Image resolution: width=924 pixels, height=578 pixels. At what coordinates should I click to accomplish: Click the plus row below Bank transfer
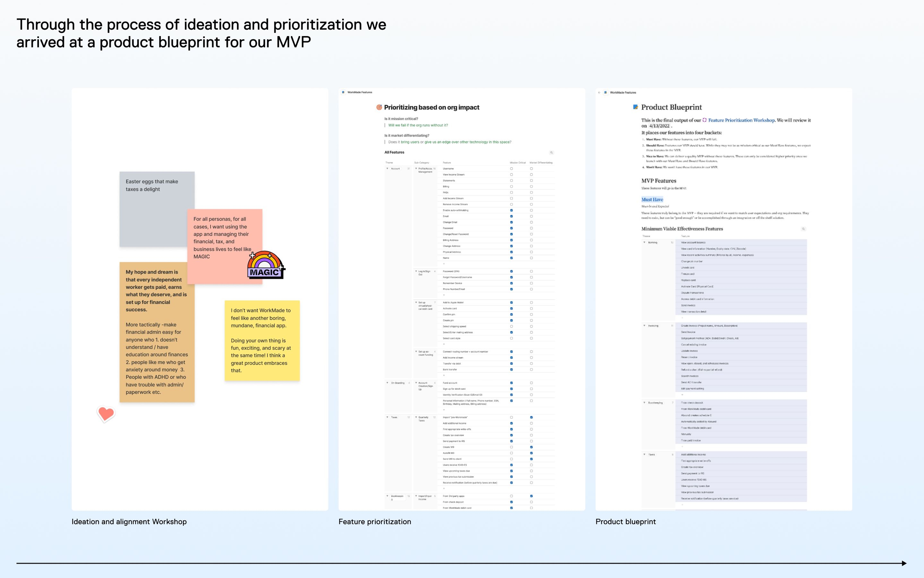pyautogui.click(x=444, y=375)
